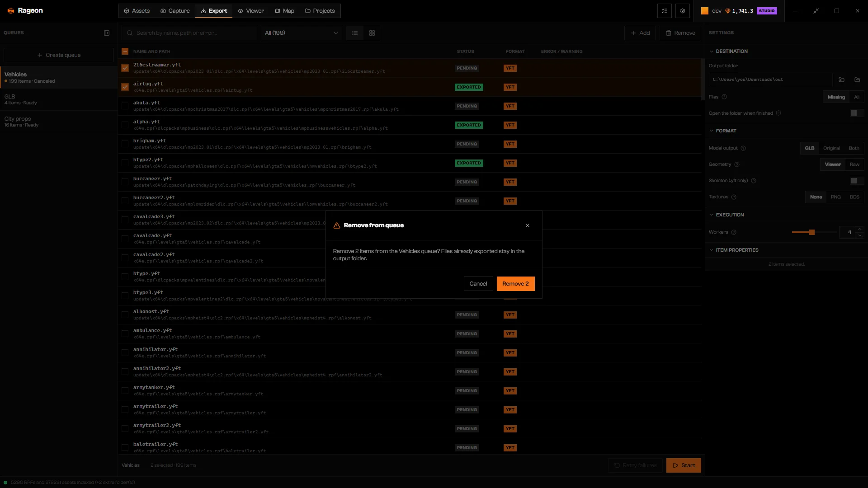The width and height of the screenshot is (868, 488).
Task: Close the Remove from queue dialog
Action: tap(528, 225)
